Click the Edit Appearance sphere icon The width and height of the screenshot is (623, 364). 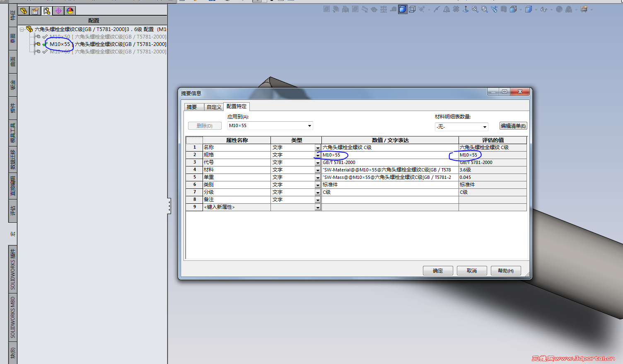tap(559, 9)
